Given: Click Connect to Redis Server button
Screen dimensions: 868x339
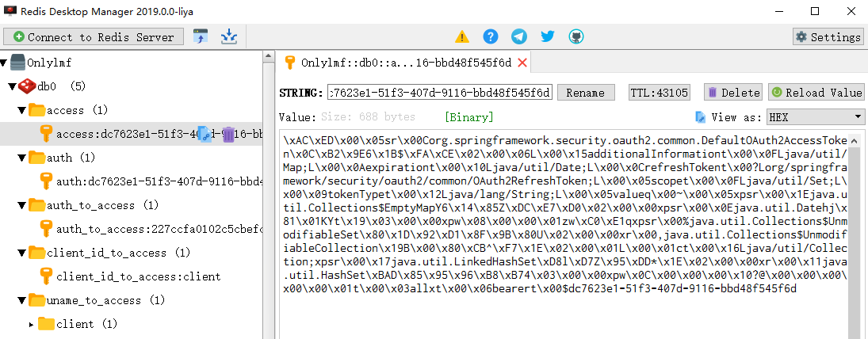Looking at the screenshot, I should click(94, 37).
